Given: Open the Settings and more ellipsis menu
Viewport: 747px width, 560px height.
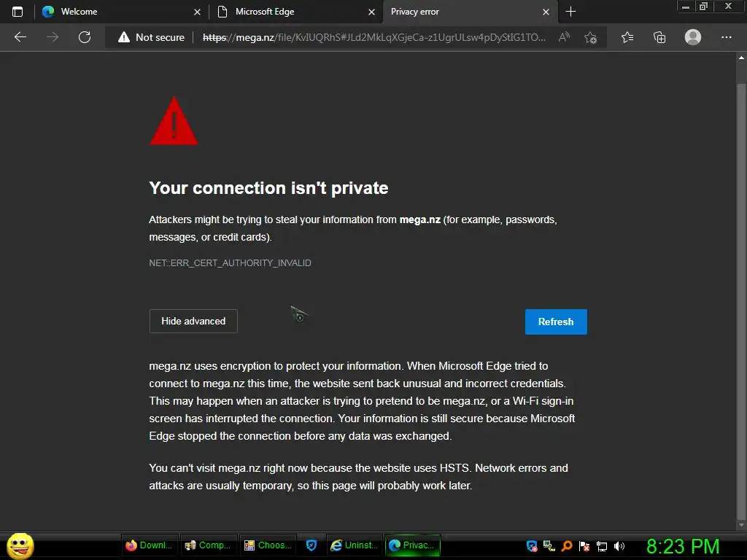Looking at the screenshot, I should tap(726, 37).
